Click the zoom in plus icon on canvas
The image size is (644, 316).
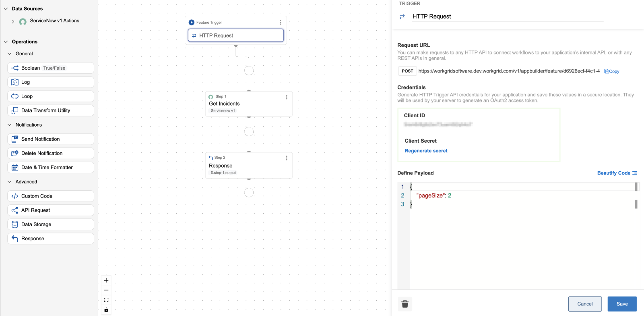click(106, 281)
